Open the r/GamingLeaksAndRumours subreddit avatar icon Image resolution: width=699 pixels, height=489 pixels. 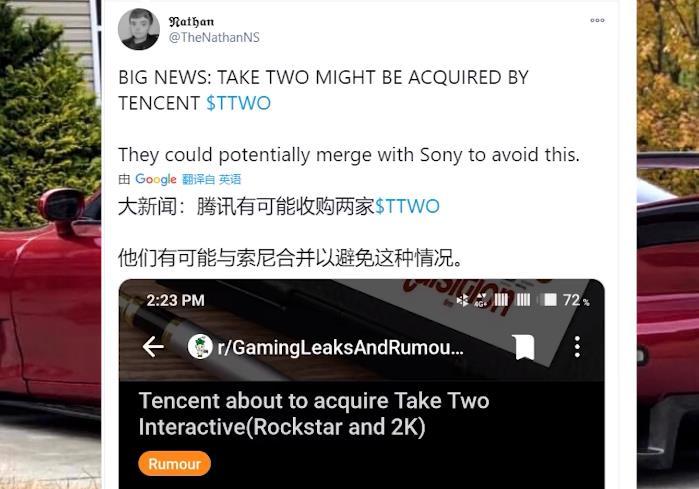(200, 347)
